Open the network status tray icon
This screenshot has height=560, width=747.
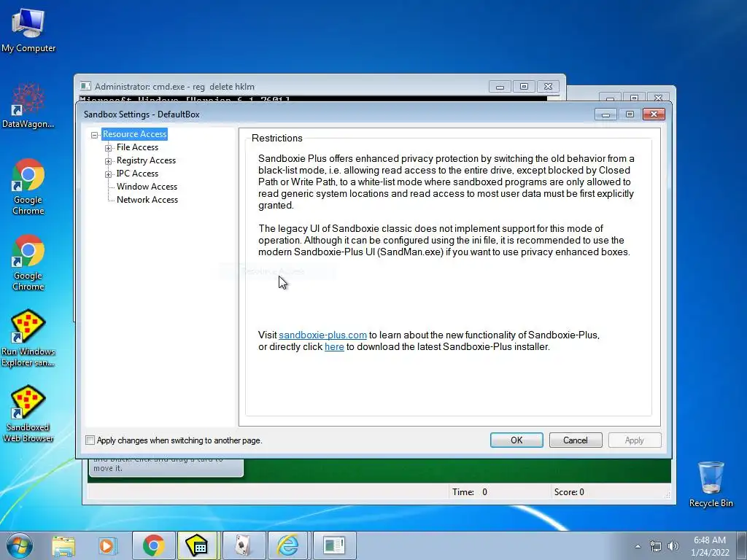click(656, 546)
